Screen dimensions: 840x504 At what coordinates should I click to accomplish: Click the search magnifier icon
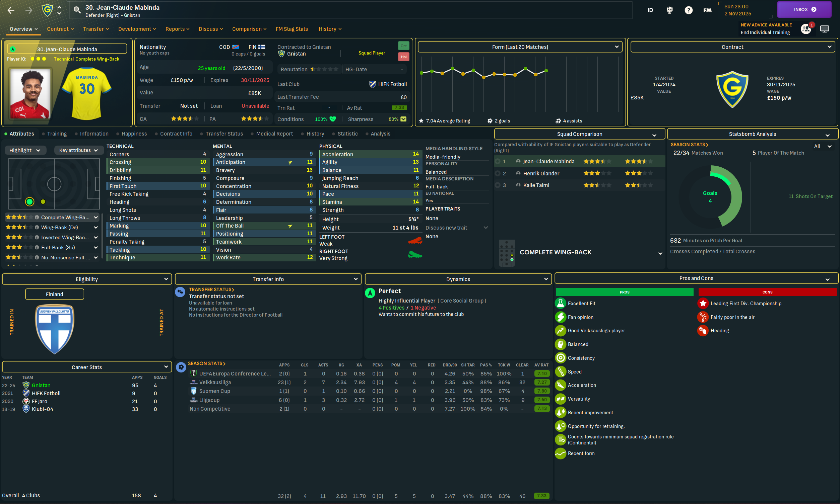pyautogui.click(x=77, y=10)
